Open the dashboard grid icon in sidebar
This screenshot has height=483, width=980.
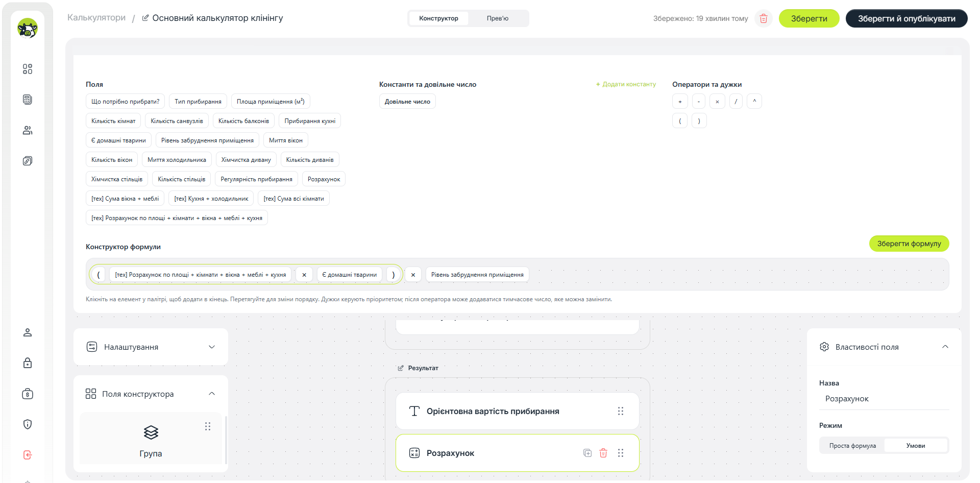pyautogui.click(x=28, y=69)
